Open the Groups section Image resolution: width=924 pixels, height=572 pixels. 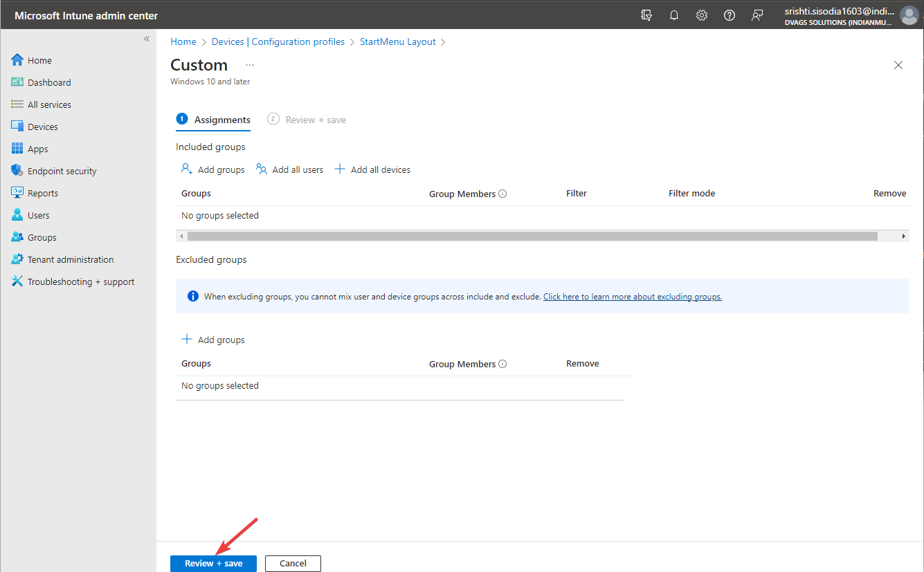[42, 237]
